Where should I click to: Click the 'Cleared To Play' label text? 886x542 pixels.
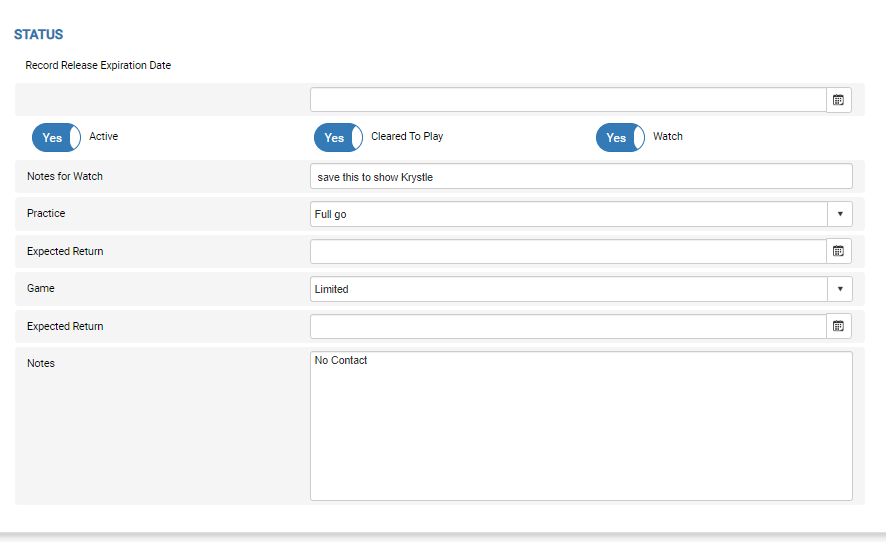tap(407, 136)
